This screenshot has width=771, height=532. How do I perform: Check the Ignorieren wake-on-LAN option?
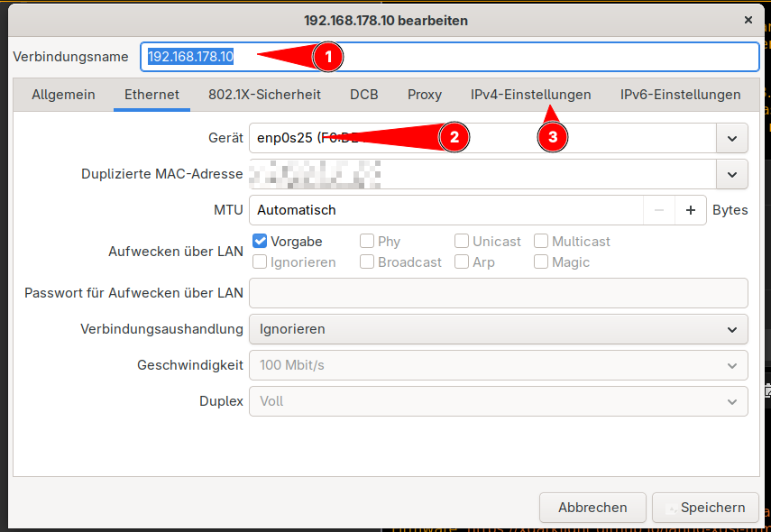(259, 261)
